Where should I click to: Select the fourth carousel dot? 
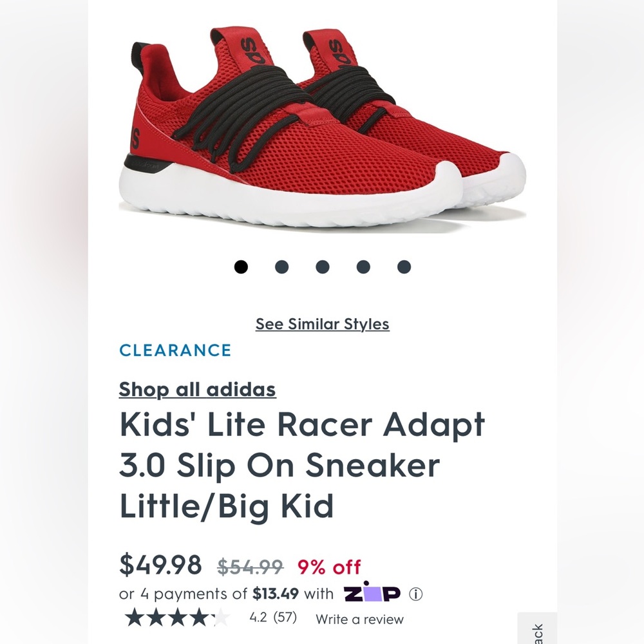[x=363, y=267]
